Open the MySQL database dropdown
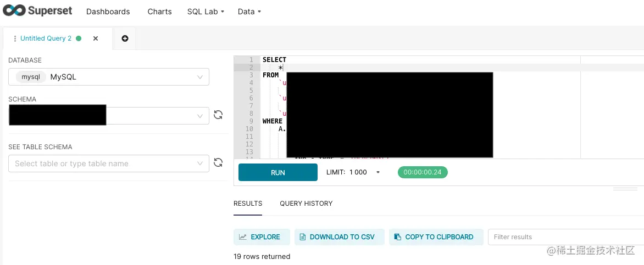Image resolution: width=644 pixels, height=265 pixels. (109, 77)
